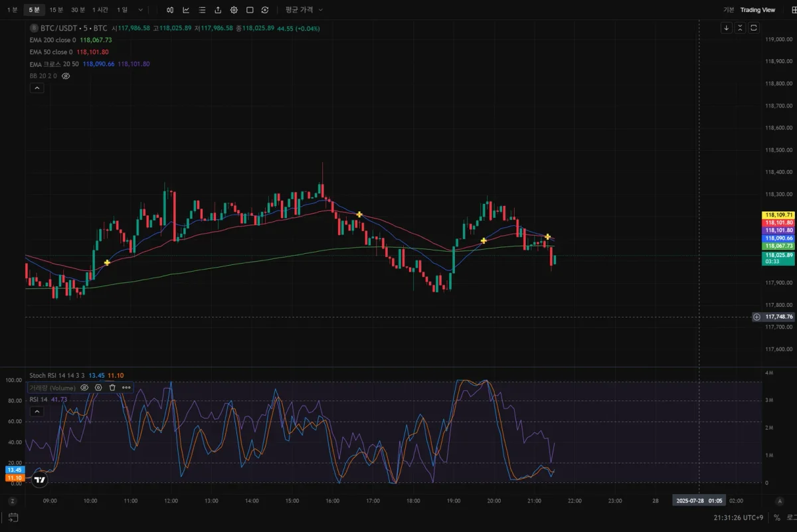
Task: Open more options for Volume indicator
Action: coord(126,387)
